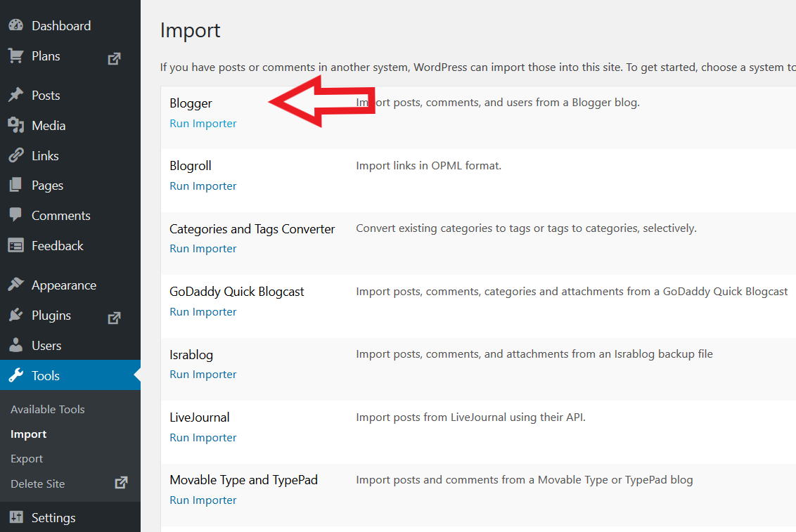
Task: Click the Posts pushpin icon
Action: pyautogui.click(x=15, y=95)
